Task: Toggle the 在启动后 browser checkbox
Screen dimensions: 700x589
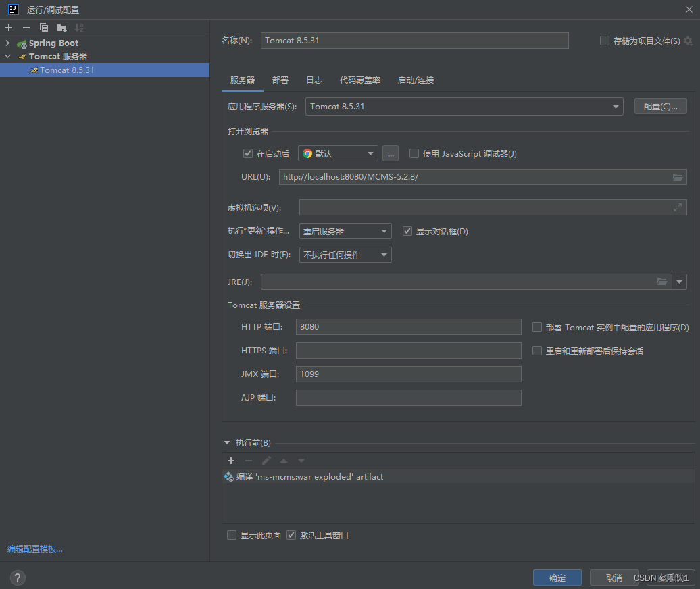Action: coord(248,153)
